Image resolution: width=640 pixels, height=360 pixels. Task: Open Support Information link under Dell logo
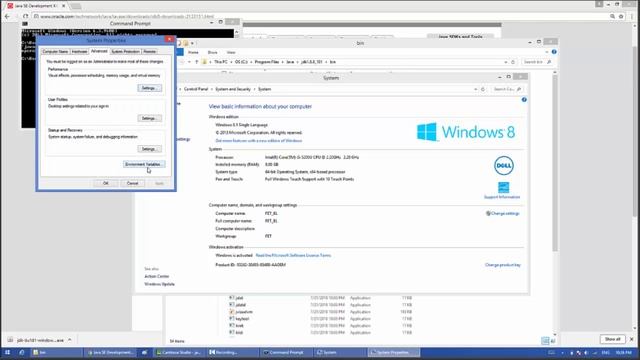(502, 197)
